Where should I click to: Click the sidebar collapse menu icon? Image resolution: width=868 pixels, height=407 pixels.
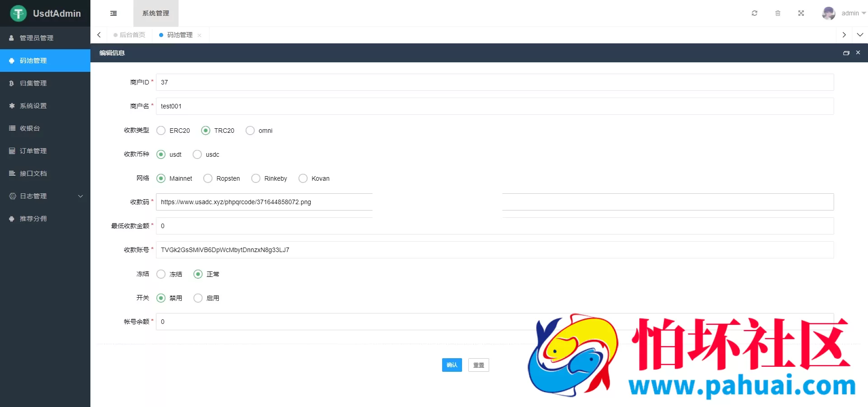[113, 14]
